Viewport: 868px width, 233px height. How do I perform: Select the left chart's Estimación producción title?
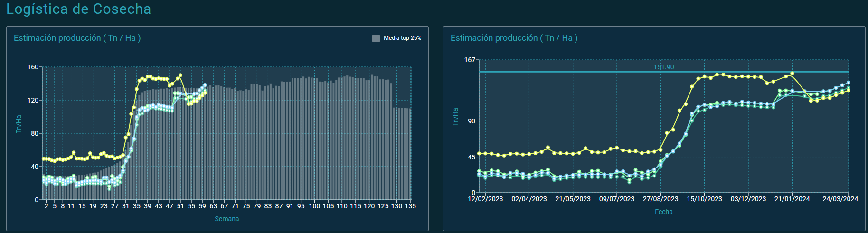pyautogui.click(x=77, y=38)
